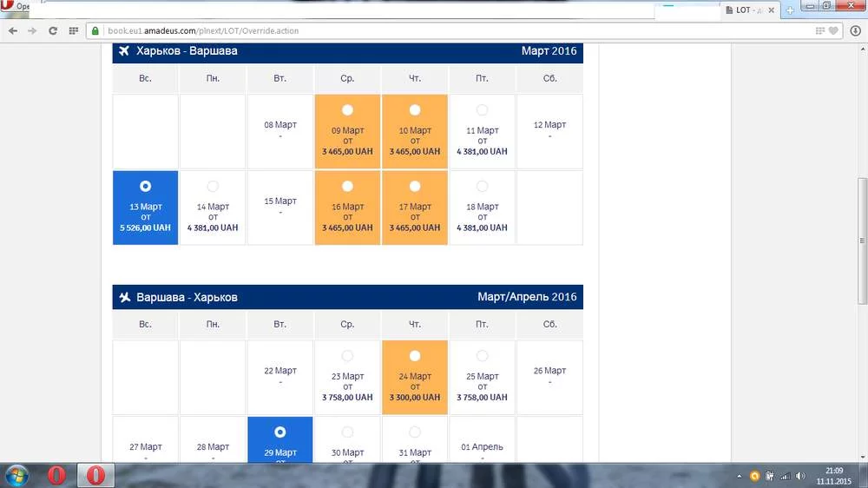Click the 08 Март date cell
Screen dimensions: 868x488
point(280,131)
